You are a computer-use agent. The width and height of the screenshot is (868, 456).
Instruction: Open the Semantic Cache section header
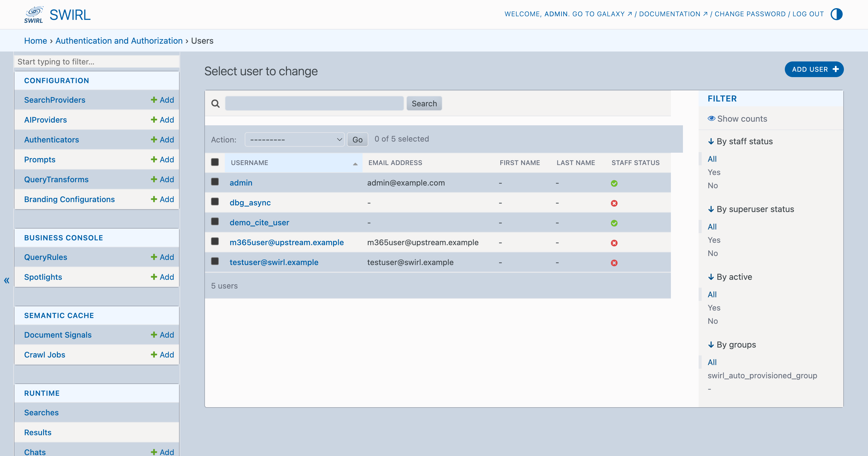[x=59, y=316]
